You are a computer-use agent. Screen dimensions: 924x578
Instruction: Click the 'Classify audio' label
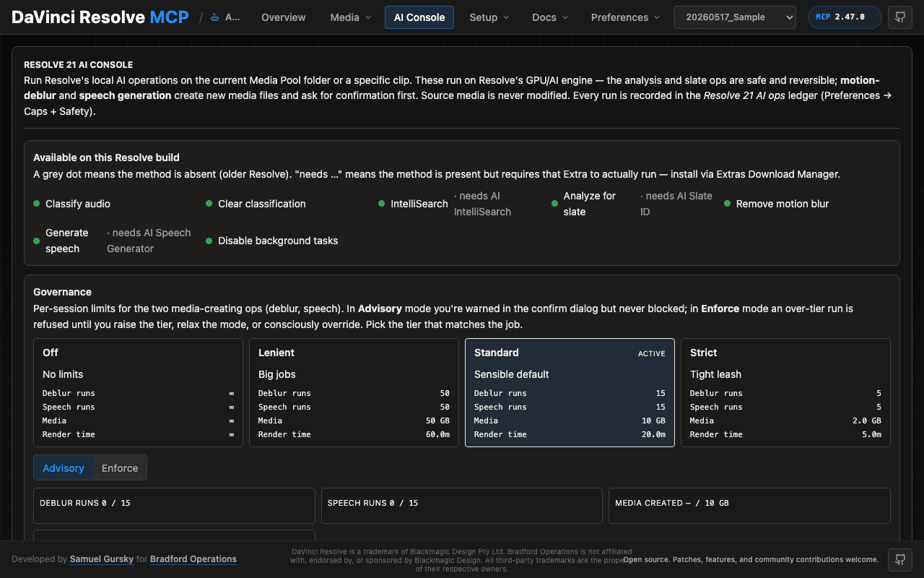pos(78,204)
